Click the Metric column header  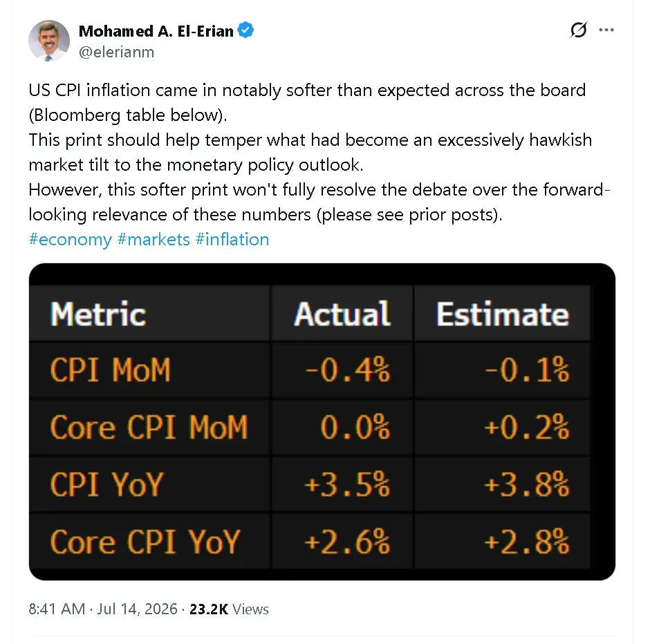(x=98, y=314)
